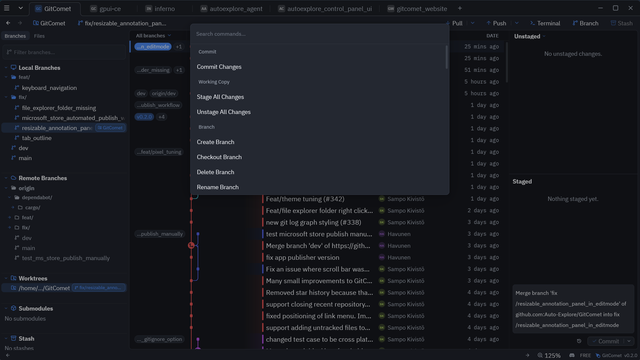Viewport: 640px width, 360px height.
Task: Collapse the Remote Branches section
Action: coord(6,178)
